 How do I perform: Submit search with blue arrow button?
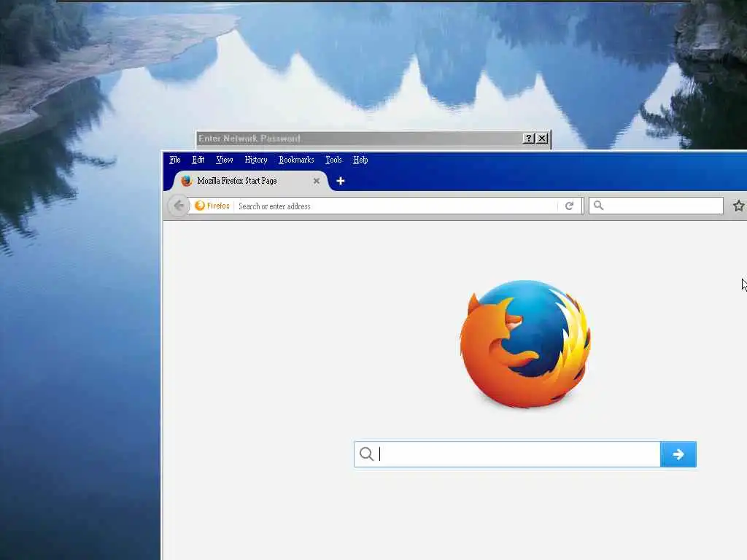click(678, 454)
